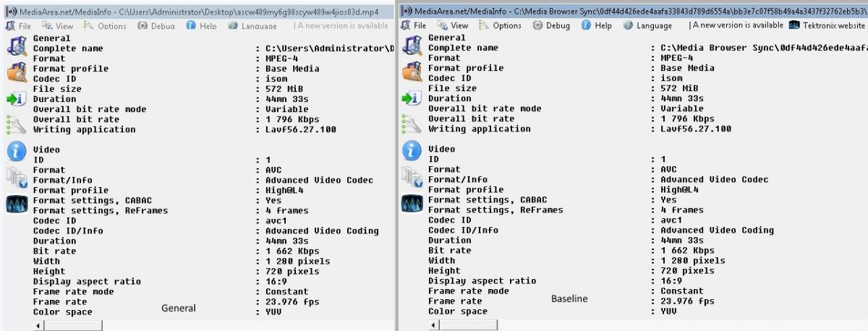This screenshot has width=868, height=331.
Task: Open Debug menu in right MediaInfo window
Action: tap(551, 25)
